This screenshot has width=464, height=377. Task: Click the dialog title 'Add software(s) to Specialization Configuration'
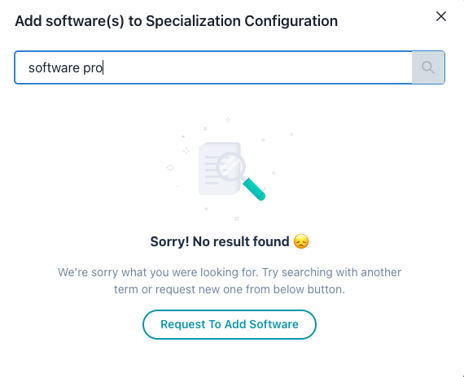176,21
